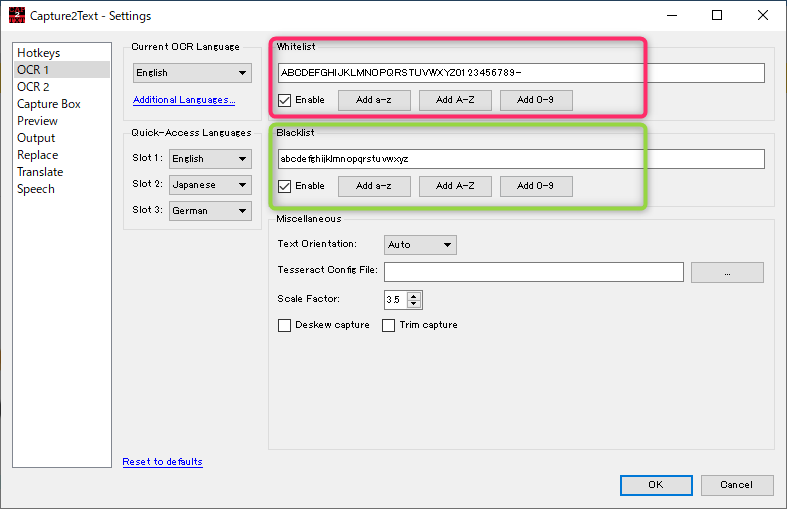The image size is (787, 509).
Task: Go to the Translate settings page
Action: point(40,172)
